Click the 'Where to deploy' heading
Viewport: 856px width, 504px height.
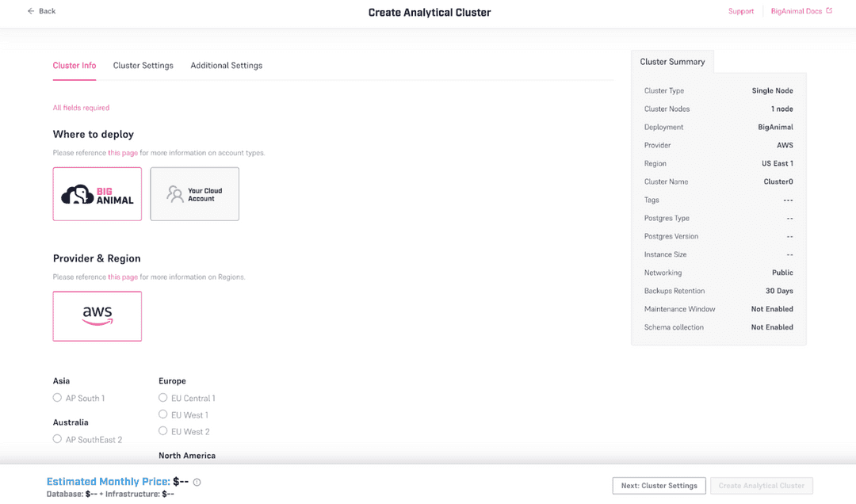[94, 135]
